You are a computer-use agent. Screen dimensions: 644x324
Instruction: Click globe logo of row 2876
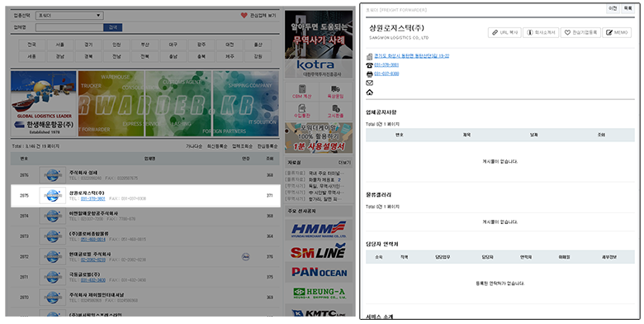click(x=53, y=175)
